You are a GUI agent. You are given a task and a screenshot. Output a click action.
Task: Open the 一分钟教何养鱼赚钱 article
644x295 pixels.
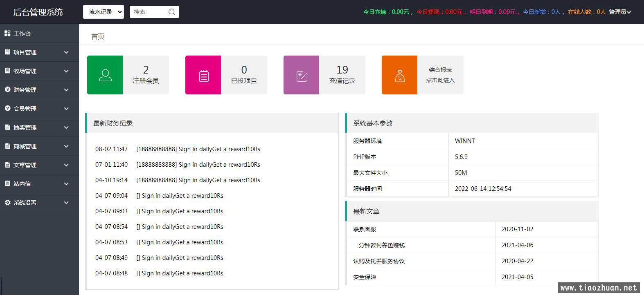[379, 245]
